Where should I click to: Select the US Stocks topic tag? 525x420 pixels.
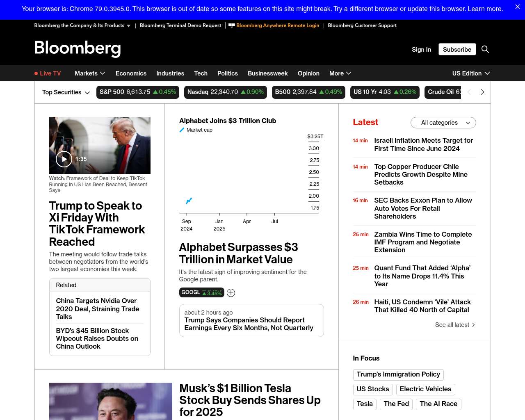pos(373,389)
